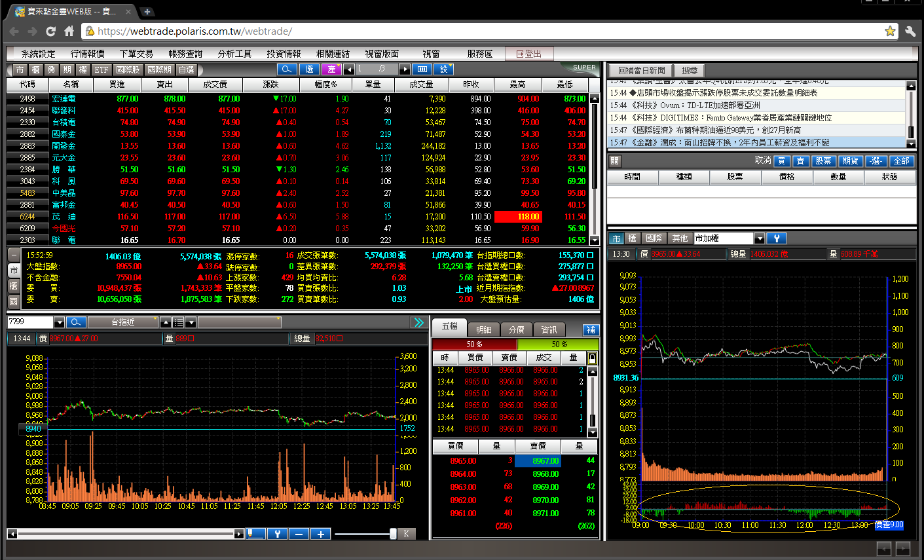Viewport: 924px width, 560px height.
Task: Open a new browser tab
Action: 147,11
